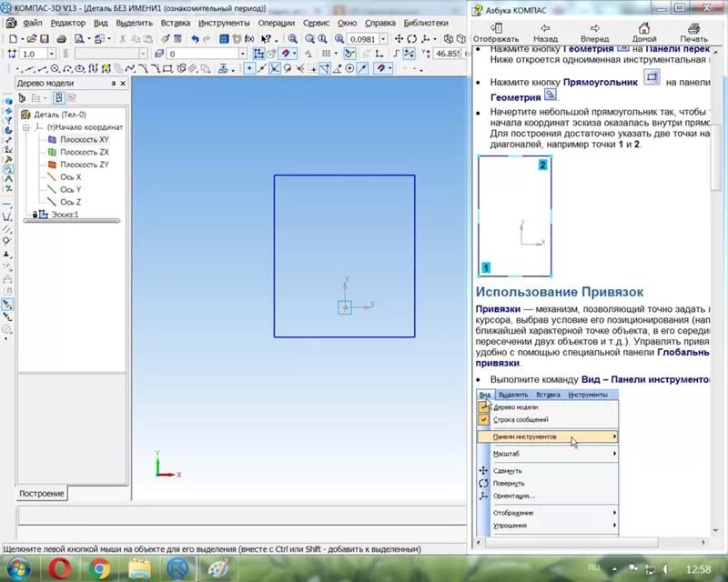Select the Rectangle tool in geometry toolbar
Image resolution: width=728 pixels, height=582 pixels.
[167, 69]
